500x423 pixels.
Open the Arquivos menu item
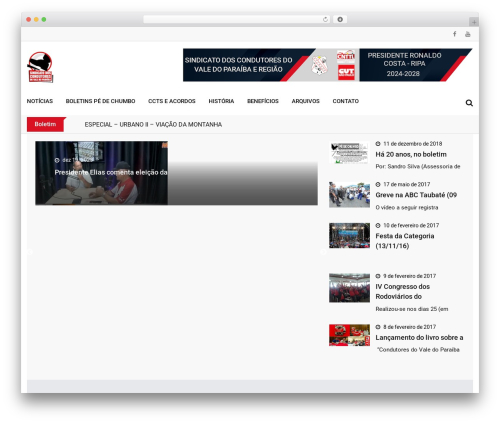[x=305, y=101]
